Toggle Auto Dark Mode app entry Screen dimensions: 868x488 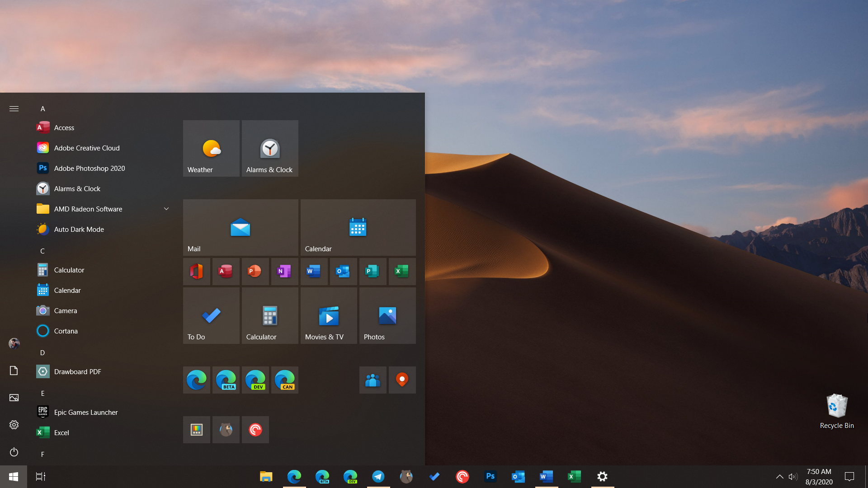coord(79,229)
